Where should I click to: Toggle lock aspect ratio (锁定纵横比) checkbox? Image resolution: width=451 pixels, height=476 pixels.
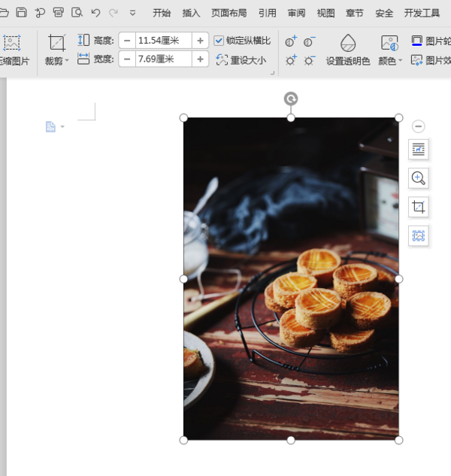pos(219,41)
